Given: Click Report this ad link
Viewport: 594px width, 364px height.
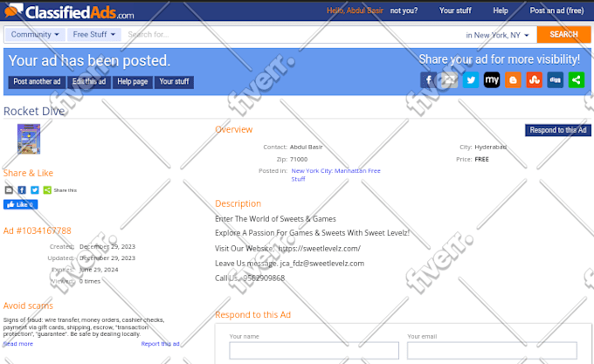Looking at the screenshot, I should click(160, 344).
